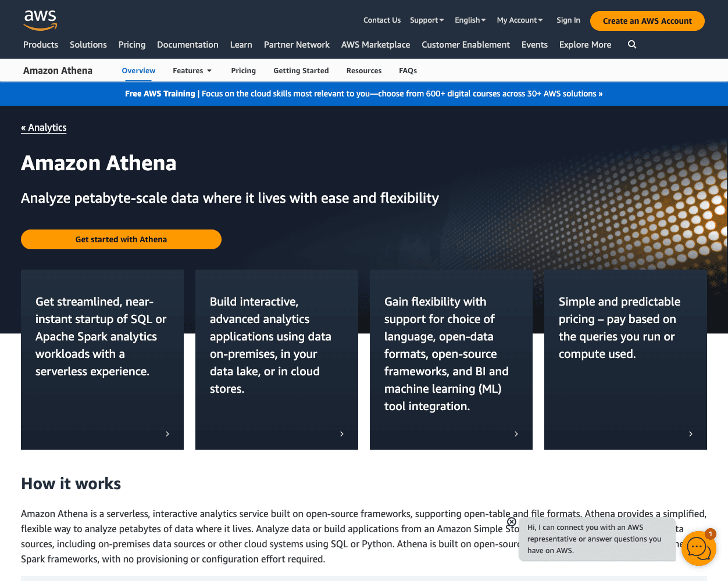Click the petabyte-scale data tagline
728x581 pixels.
(230, 198)
